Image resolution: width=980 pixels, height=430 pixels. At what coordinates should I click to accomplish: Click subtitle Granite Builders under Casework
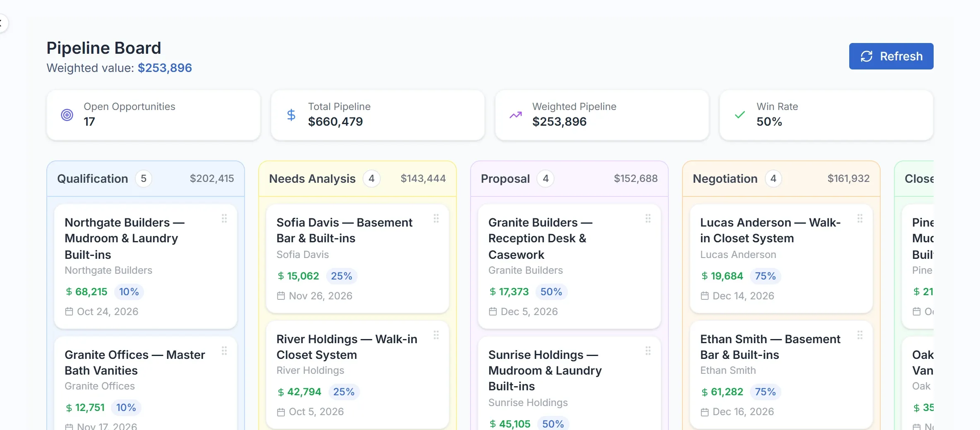coord(526,270)
